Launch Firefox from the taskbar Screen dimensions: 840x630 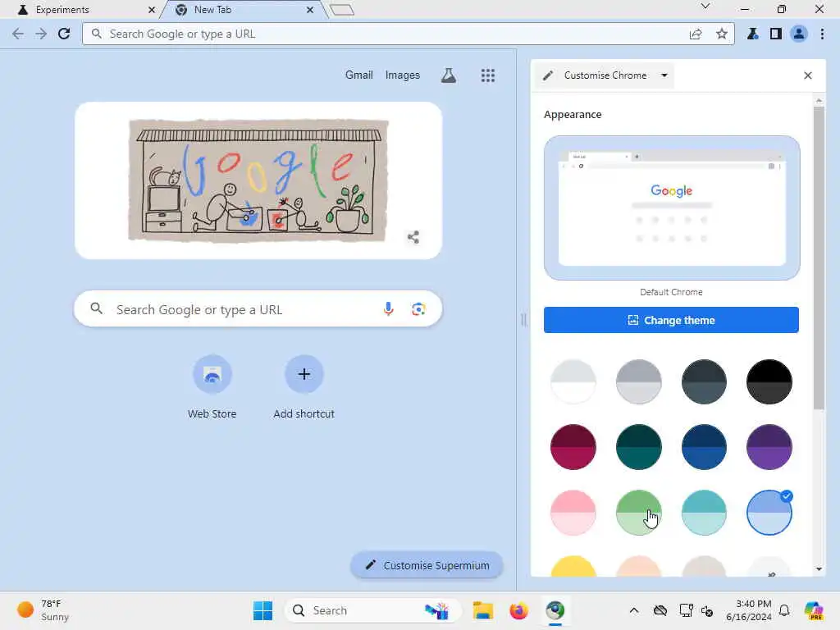pyautogui.click(x=518, y=610)
